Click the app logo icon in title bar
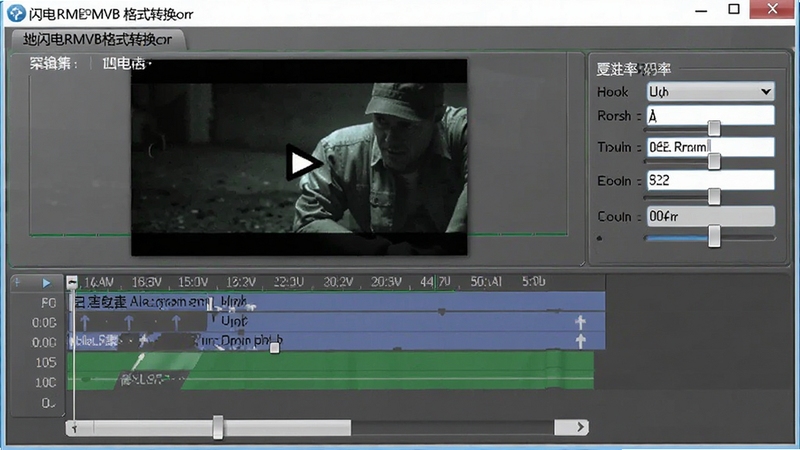The height and width of the screenshot is (450, 800). pyautogui.click(x=16, y=13)
